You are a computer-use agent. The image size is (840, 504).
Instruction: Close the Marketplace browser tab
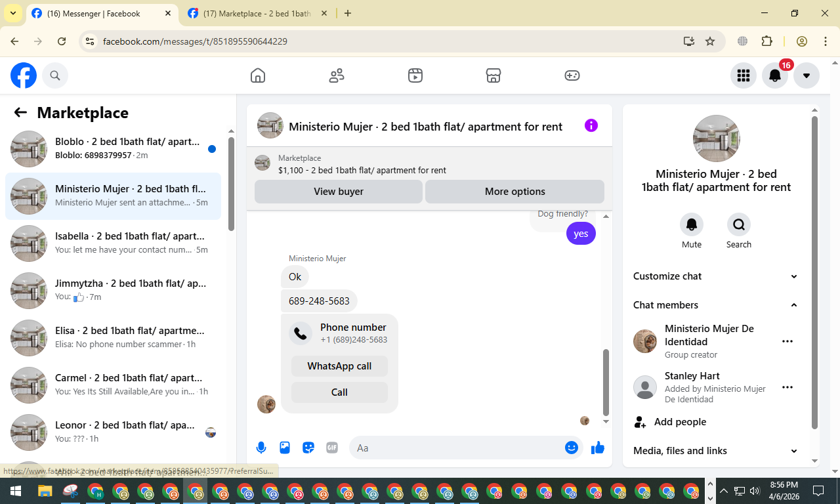point(323,13)
